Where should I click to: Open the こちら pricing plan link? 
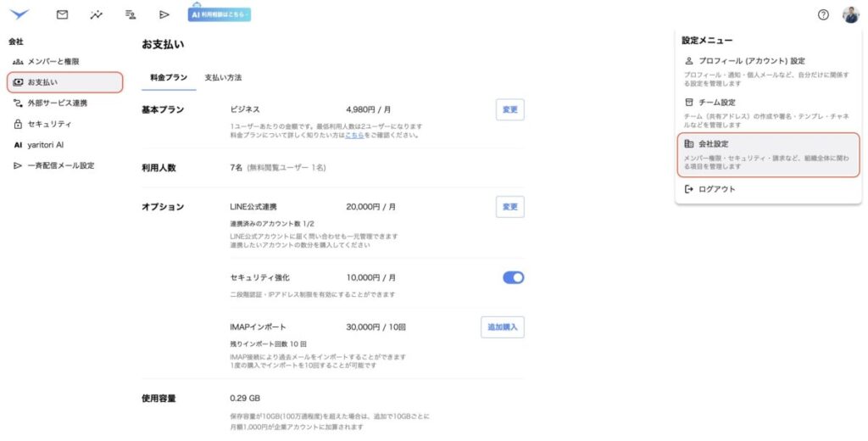point(354,135)
